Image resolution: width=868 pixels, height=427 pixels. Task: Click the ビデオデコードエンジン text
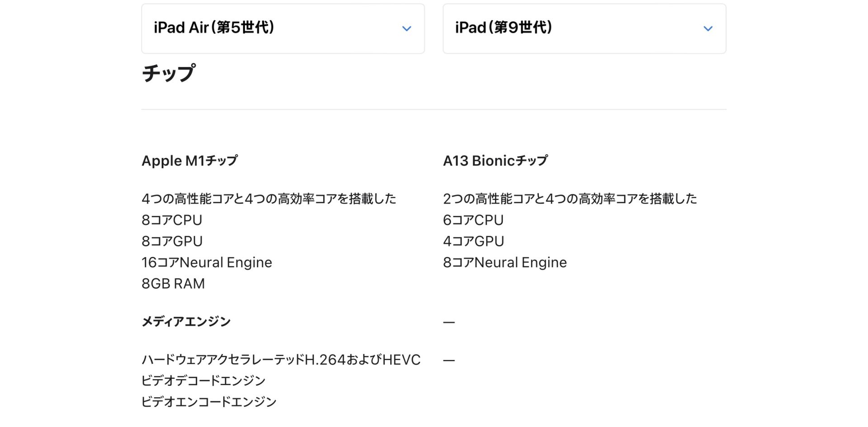203,381
